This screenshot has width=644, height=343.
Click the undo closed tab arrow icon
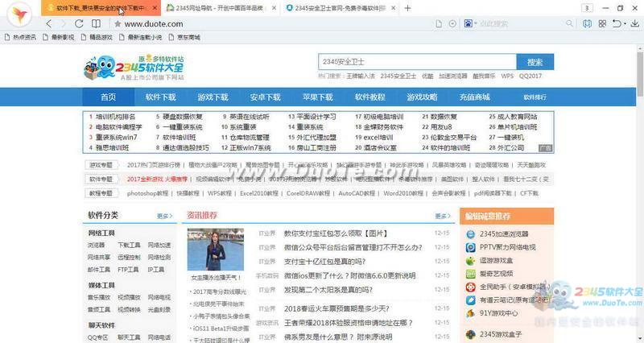(617, 24)
